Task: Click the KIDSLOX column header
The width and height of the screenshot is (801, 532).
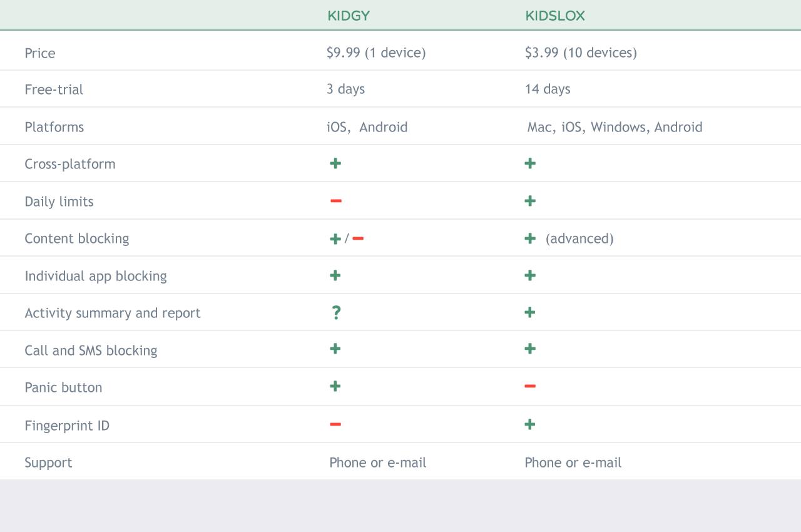Action: (x=555, y=16)
